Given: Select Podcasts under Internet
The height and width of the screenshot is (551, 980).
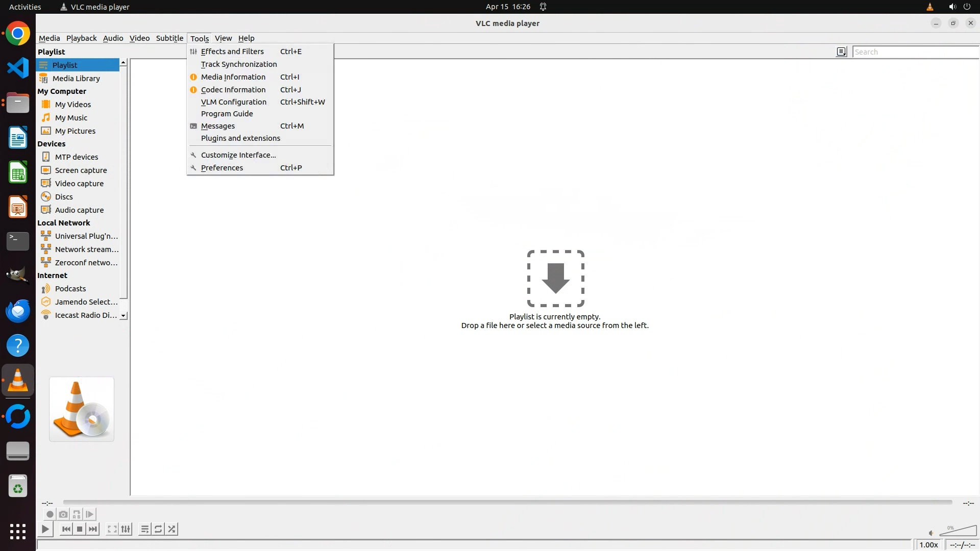Looking at the screenshot, I should click(70, 289).
